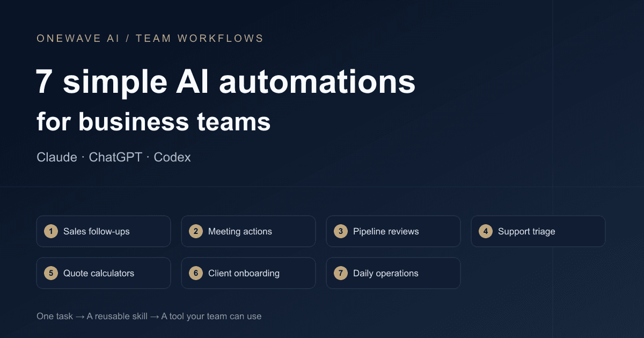Viewport: 644px width, 338px height.
Task: Choose the Client onboarding card
Action: (x=248, y=273)
